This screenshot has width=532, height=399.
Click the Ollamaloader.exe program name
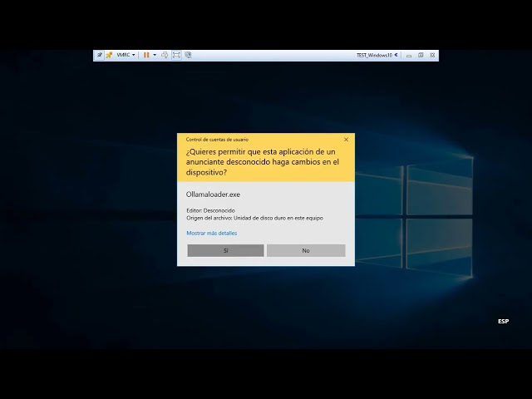pos(213,195)
